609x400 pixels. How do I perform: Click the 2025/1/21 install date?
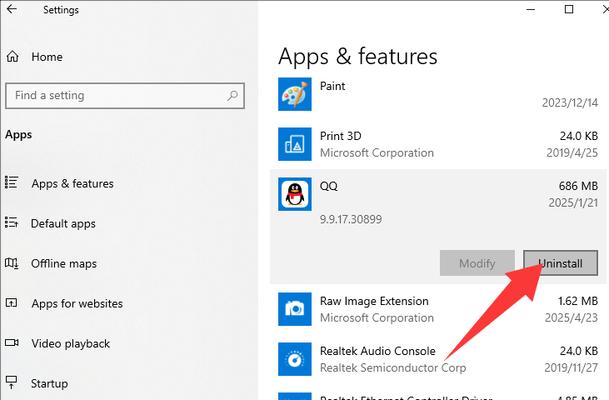coord(573,203)
